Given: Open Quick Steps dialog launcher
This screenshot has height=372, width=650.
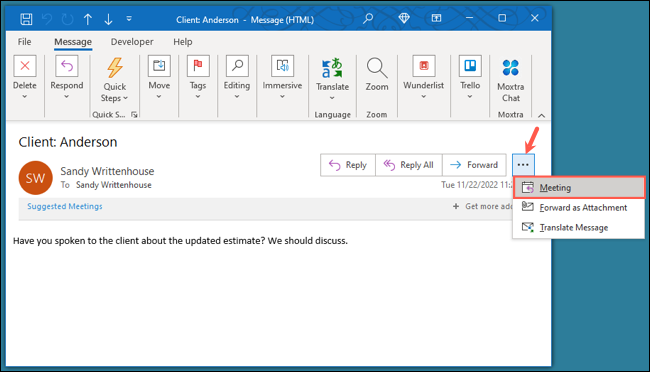Looking at the screenshot, I should 134,114.
